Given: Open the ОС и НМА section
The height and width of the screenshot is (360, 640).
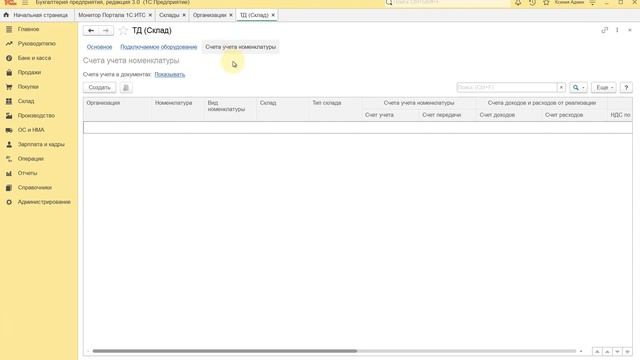Looking at the screenshot, I should (x=31, y=130).
